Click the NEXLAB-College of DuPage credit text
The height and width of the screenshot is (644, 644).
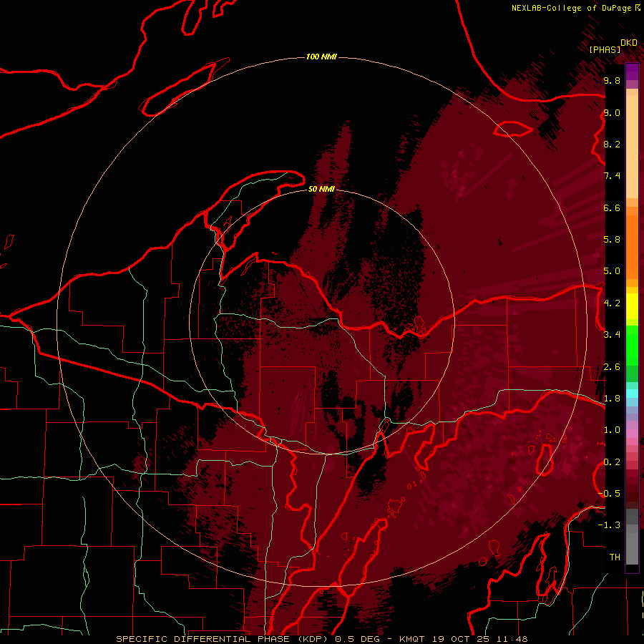571,8
